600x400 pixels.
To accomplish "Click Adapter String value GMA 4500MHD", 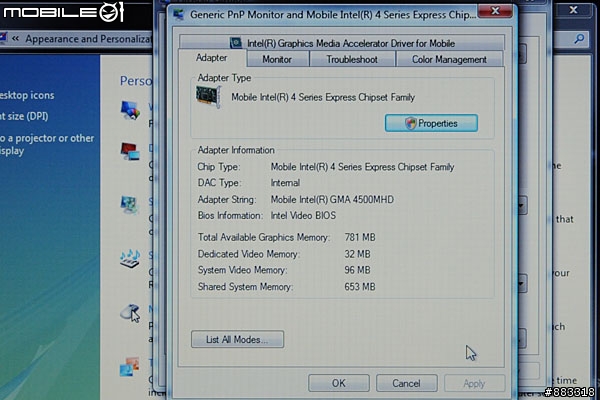I will (x=332, y=199).
